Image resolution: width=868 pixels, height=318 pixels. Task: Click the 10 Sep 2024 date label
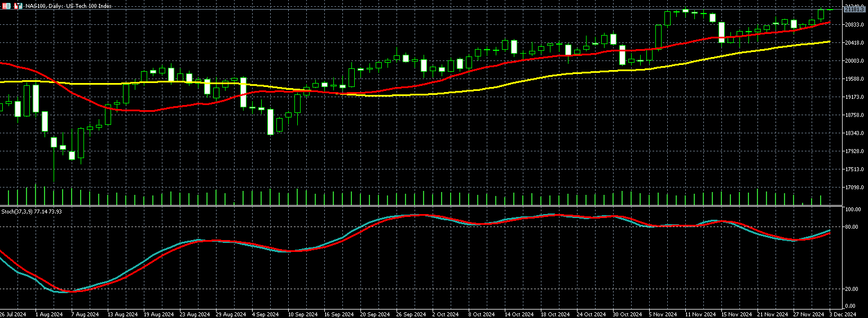coord(303,314)
